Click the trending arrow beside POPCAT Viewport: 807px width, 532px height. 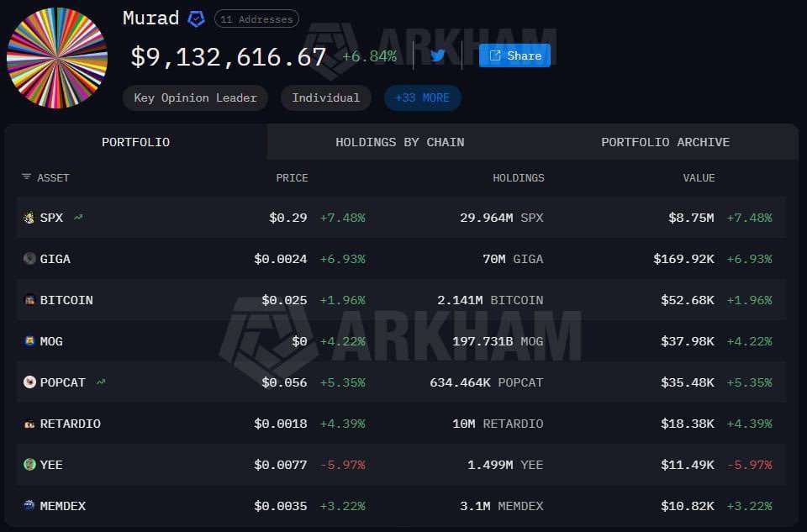coord(101,382)
